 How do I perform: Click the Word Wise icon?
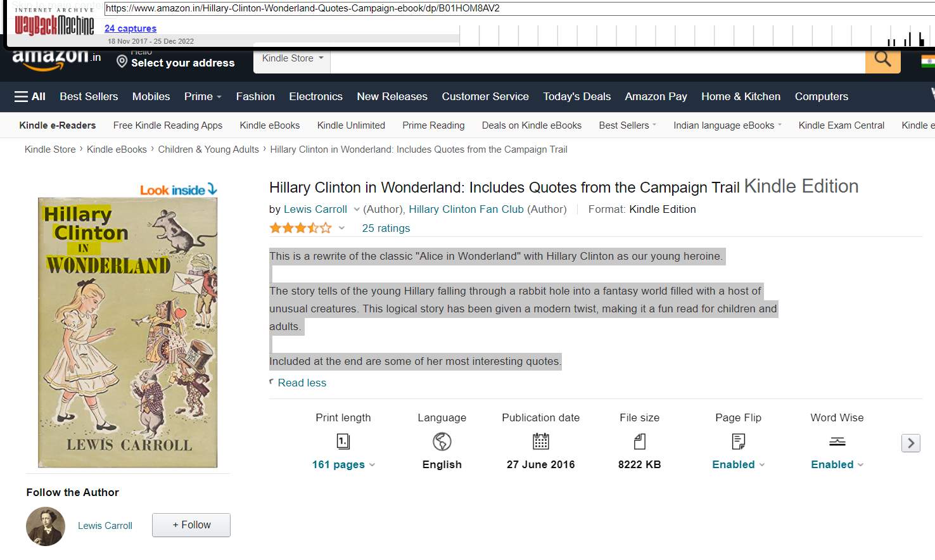tap(837, 442)
